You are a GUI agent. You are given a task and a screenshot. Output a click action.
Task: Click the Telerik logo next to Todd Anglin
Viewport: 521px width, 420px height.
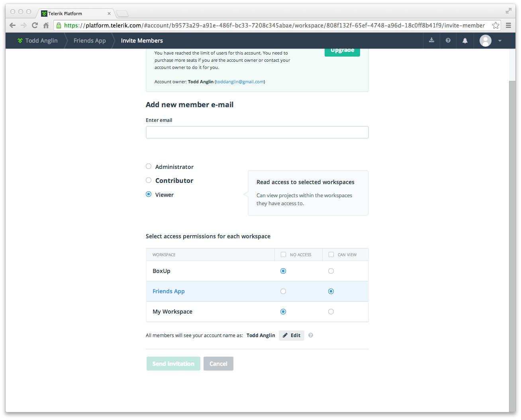20,41
